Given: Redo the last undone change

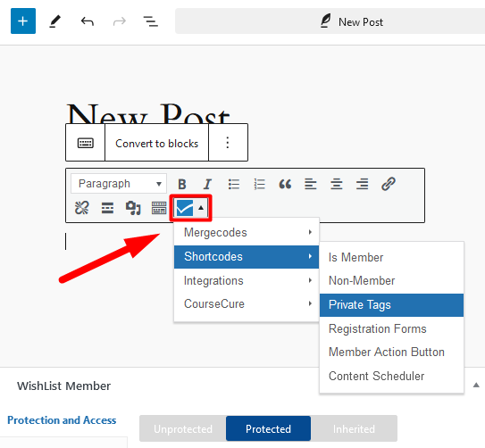Looking at the screenshot, I should tap(120, 21).
